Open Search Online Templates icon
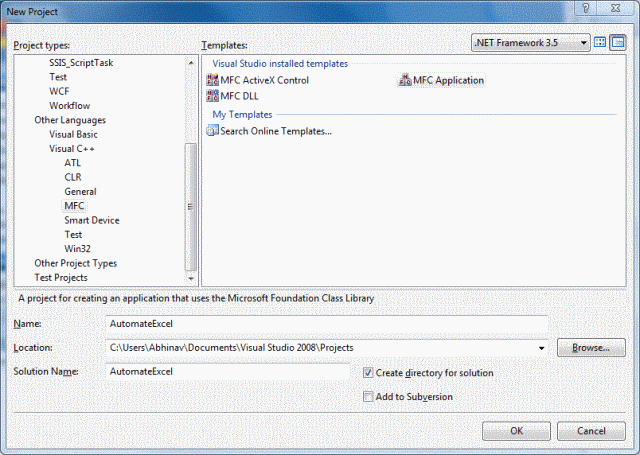Image resolution: width=640 pixels, height=455 pixels. click(x=212, y=131)
